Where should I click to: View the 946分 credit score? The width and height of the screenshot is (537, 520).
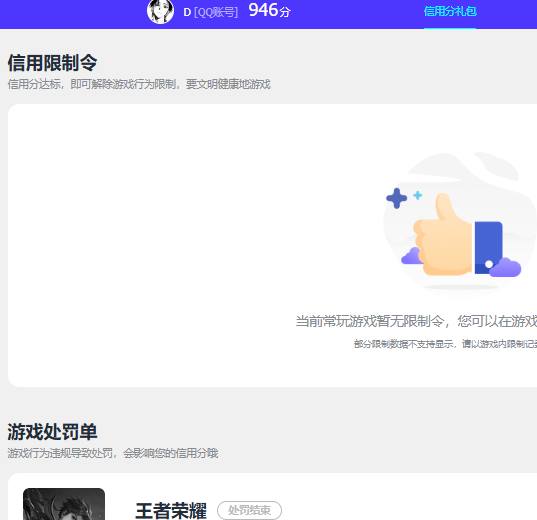coord(270,10)
